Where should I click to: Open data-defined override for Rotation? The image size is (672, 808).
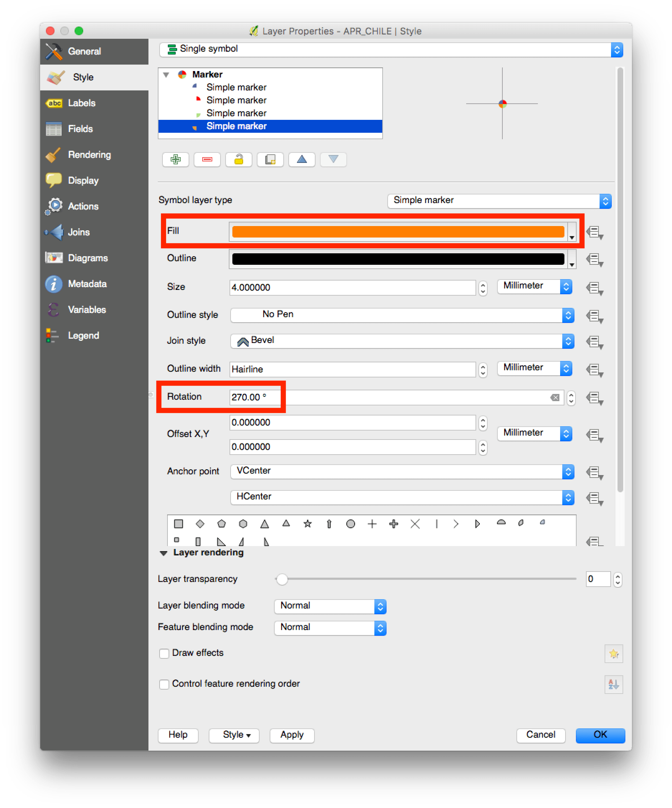594,398
